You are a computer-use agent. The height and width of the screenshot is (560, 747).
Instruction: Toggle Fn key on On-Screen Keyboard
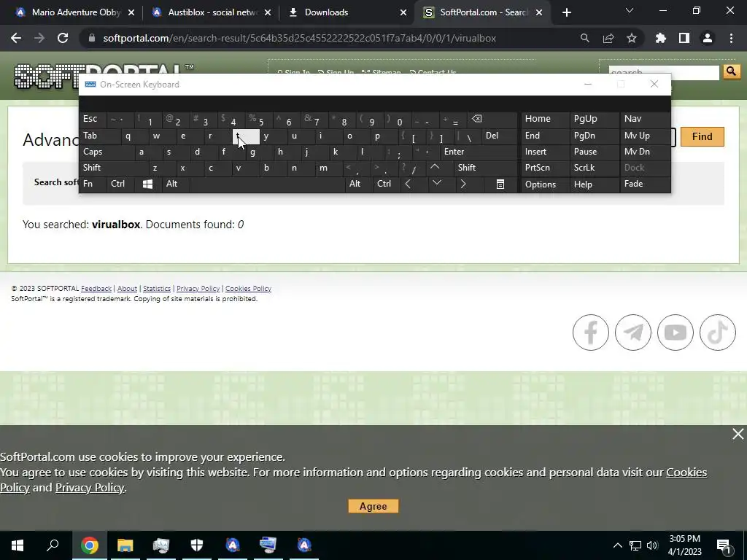pyautogui.click(x=93, y=184)
